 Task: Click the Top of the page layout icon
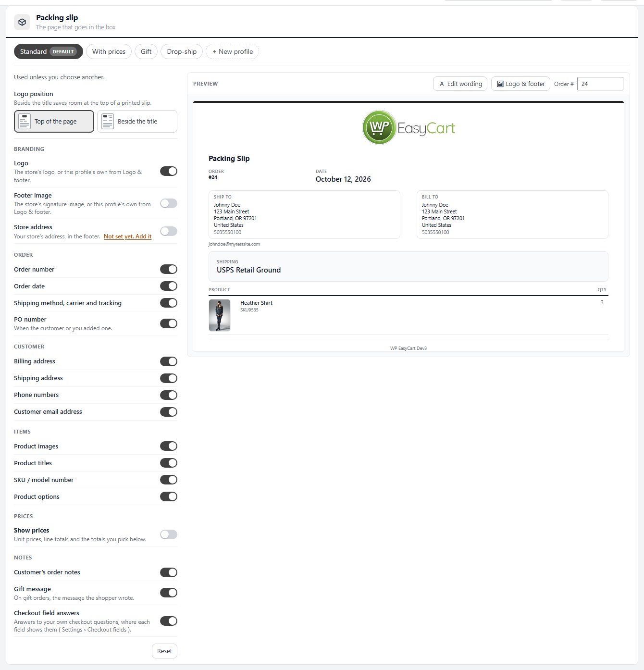tap(25, 121)
